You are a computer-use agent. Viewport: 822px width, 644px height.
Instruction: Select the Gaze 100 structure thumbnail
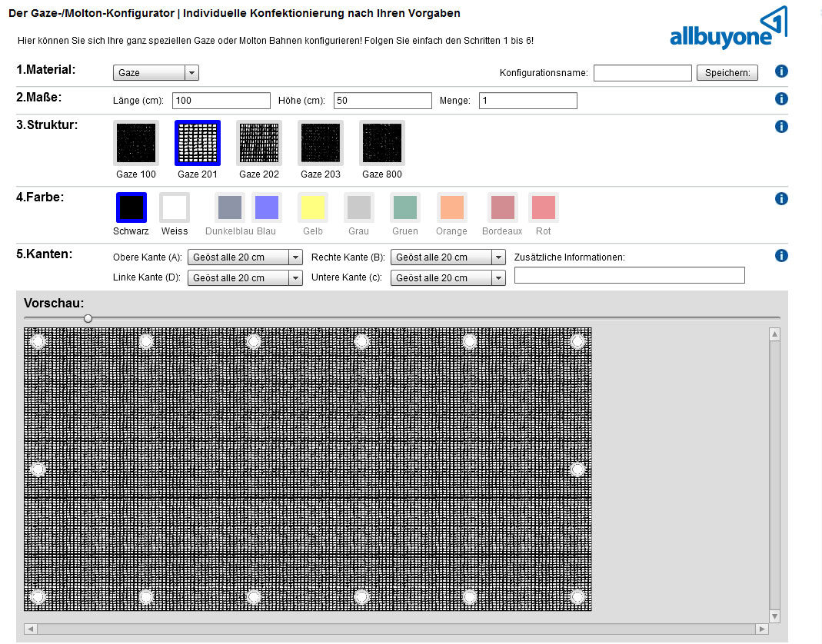136,143
